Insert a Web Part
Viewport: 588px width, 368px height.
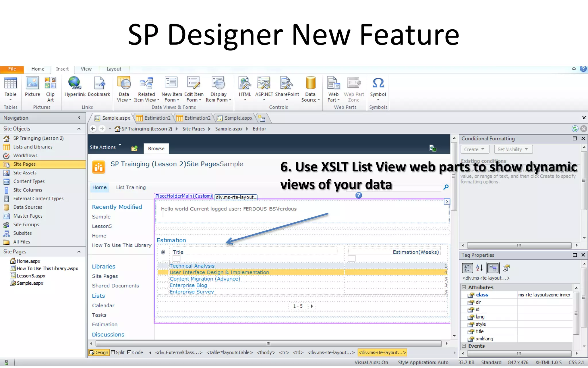coord(333,89)
